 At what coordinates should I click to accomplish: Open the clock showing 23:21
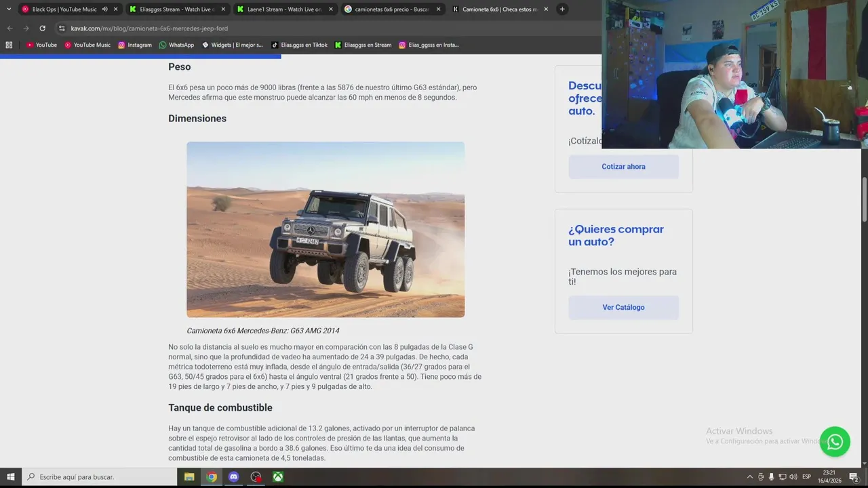829,476
